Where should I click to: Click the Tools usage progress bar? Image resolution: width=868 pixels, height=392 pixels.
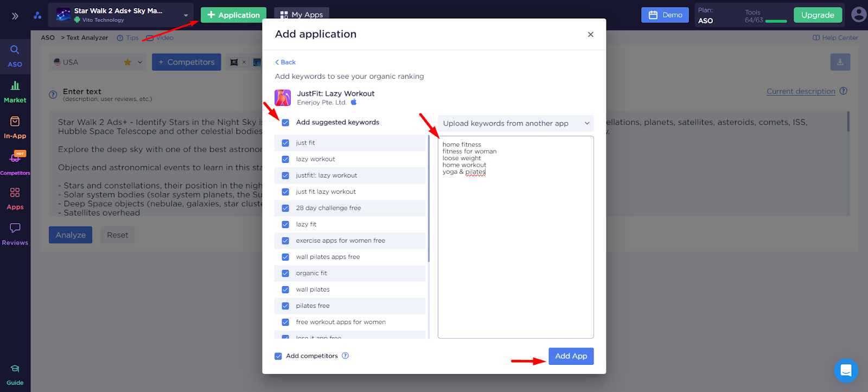click(x=776, y=21)
